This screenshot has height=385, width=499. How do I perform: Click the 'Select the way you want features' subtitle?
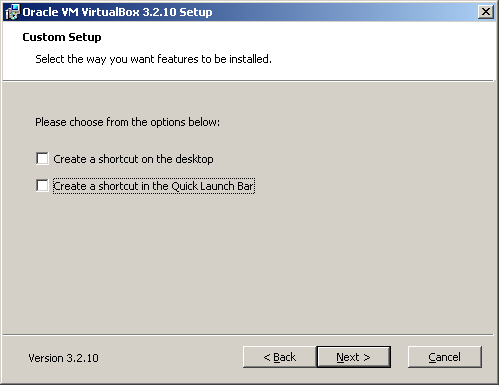click(x=153, y=59)
